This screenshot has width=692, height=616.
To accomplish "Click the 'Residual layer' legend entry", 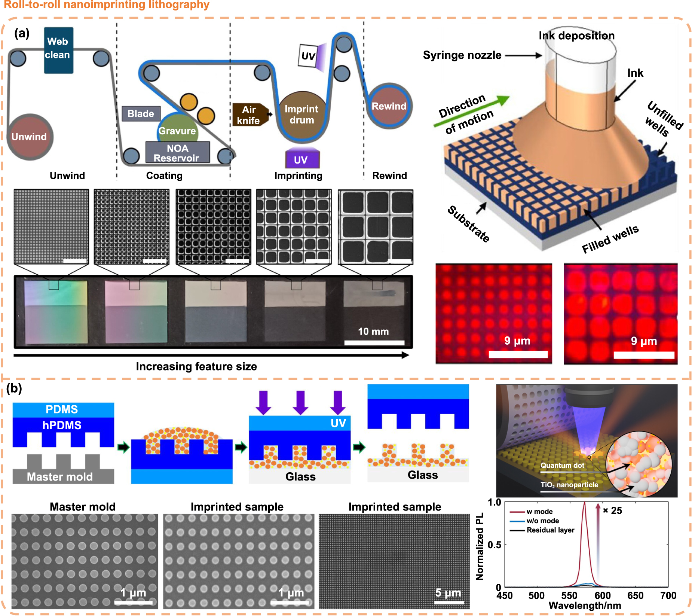I will tap(542, 530).
